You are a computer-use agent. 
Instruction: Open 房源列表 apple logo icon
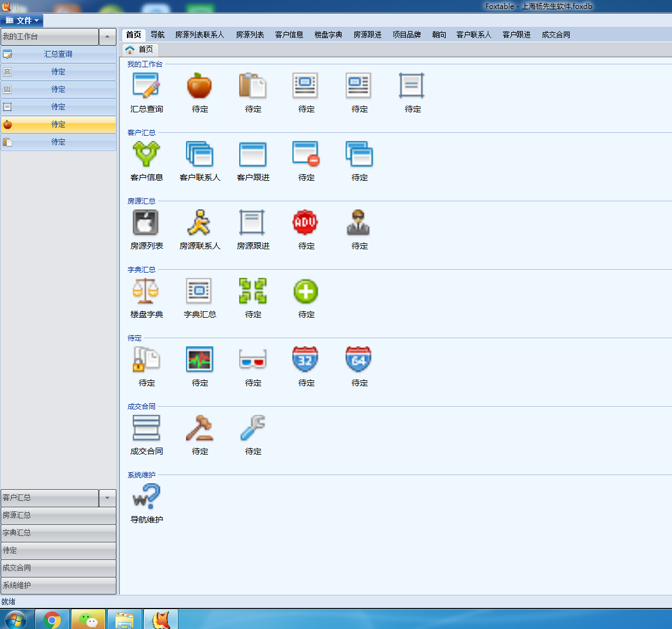point(146,223)
